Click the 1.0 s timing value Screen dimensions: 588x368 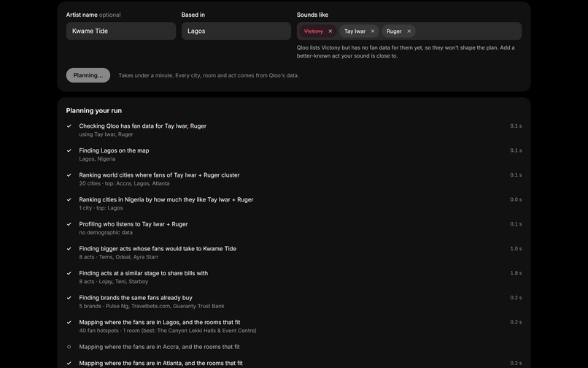click(x=516, y=248)
